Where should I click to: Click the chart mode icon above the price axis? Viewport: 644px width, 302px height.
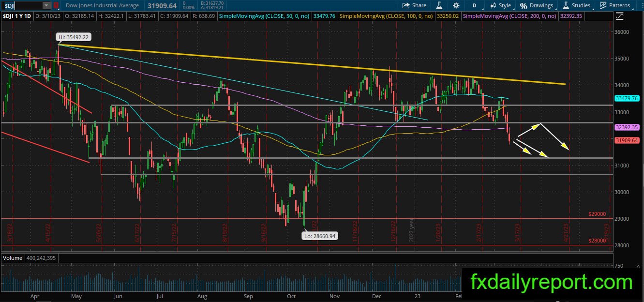tap(620, 16)
